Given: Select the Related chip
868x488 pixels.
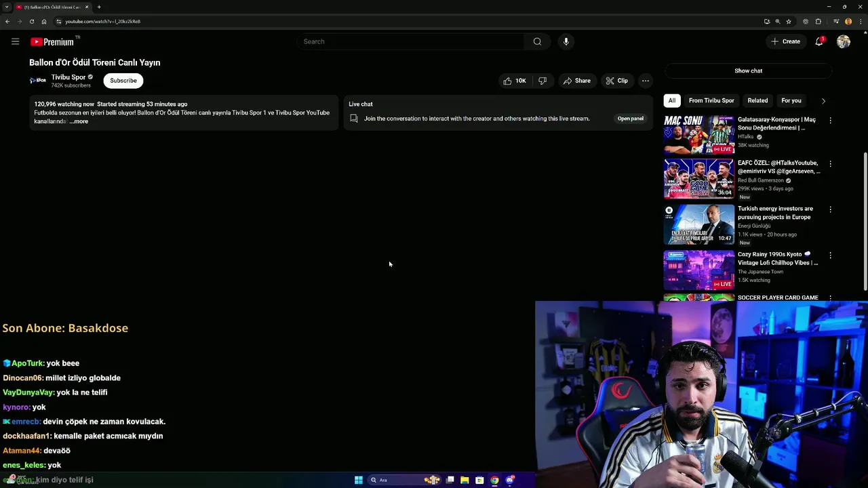Looking at the screenshot, I should [x=757, y=100].
